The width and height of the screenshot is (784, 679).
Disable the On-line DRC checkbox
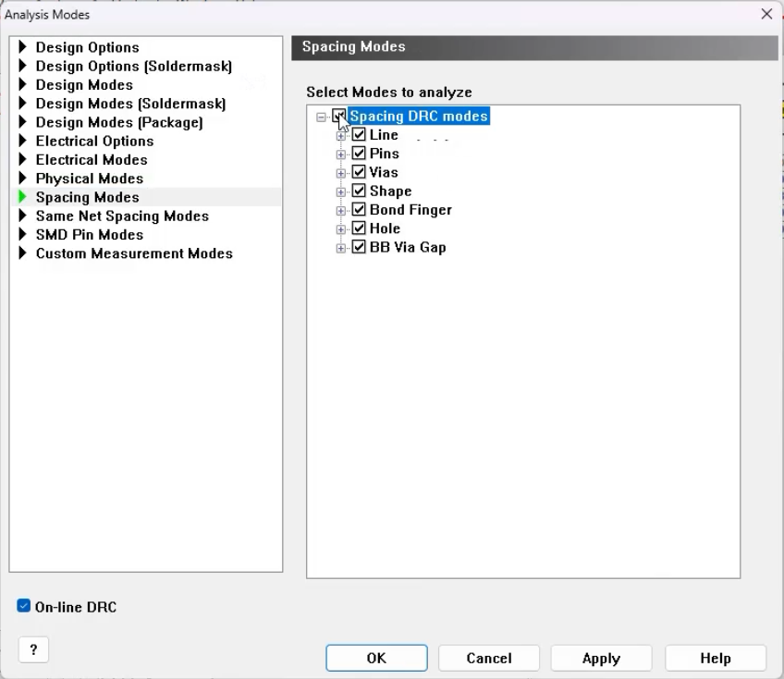tap(23, 606)
